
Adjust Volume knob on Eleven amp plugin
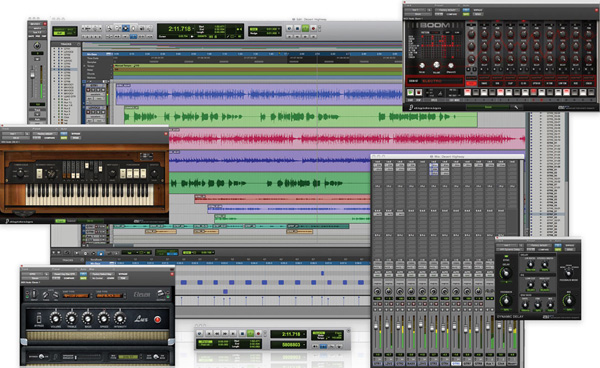click(55, 318)
